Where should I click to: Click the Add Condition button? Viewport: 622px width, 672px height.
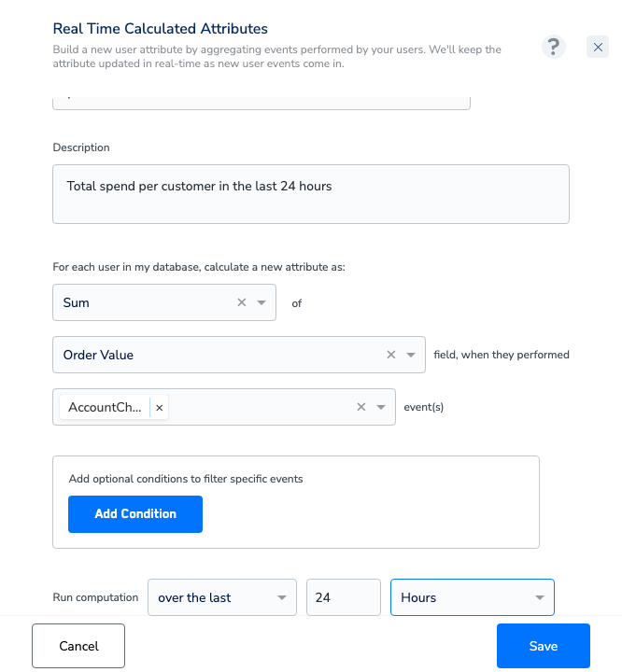[x=135, y=514]
